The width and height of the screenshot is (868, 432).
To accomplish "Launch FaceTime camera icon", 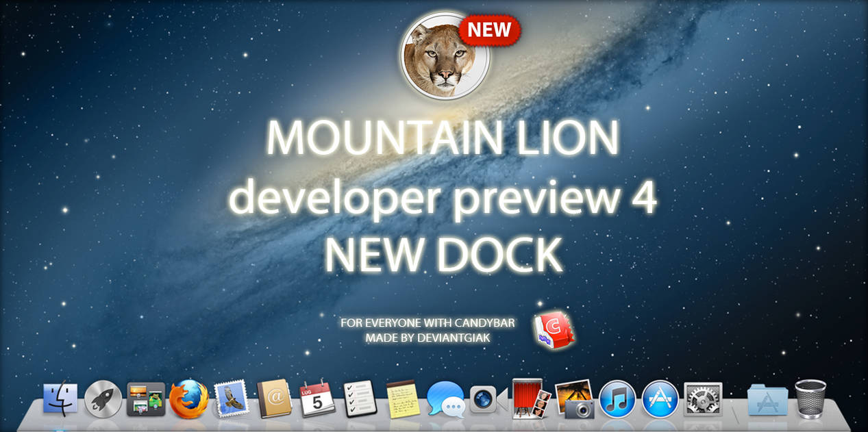I will click(488, 399).
